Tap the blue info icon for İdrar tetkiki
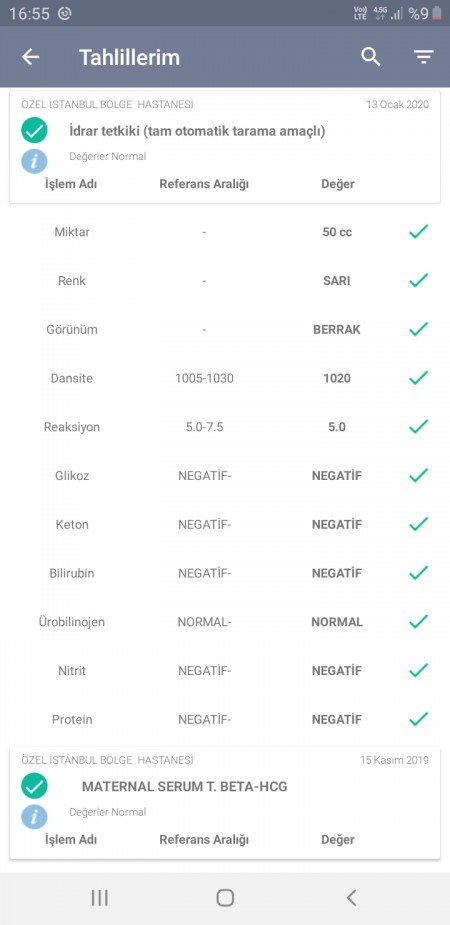Screen dimensions: 450x925 point(34,160)
